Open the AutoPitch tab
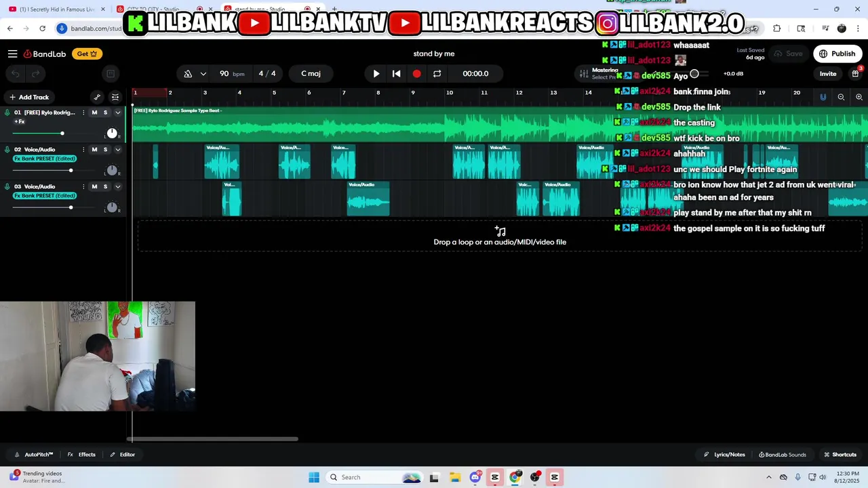Image resolution: width=868 pixels, height=488 pixels. [34, 455]
